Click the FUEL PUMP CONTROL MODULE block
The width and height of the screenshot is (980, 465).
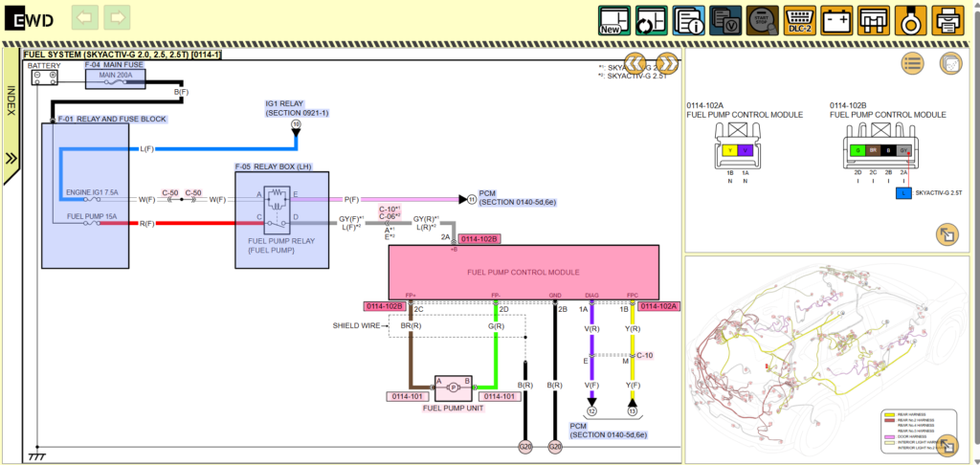523,273
